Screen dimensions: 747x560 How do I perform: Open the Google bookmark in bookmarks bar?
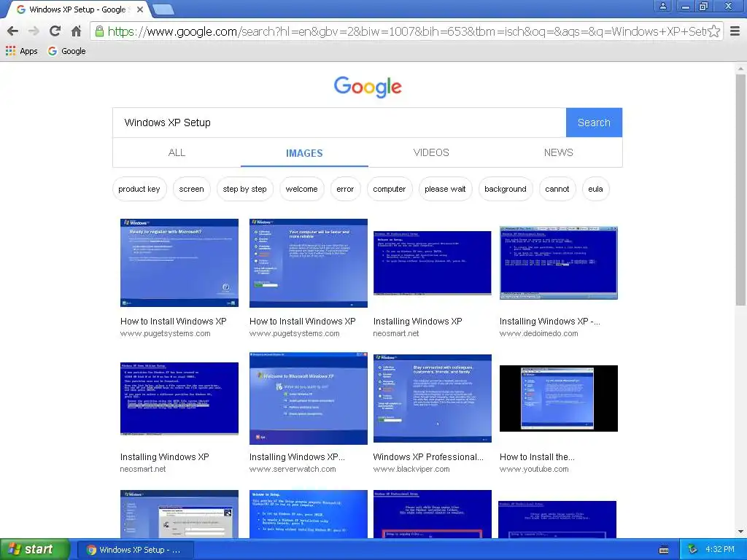point(66,51)
